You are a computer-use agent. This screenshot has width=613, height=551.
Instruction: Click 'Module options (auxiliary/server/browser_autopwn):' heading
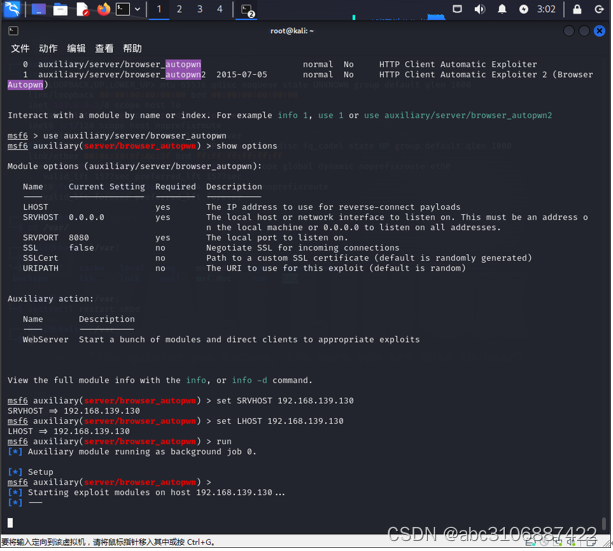[x=134, y=166]
